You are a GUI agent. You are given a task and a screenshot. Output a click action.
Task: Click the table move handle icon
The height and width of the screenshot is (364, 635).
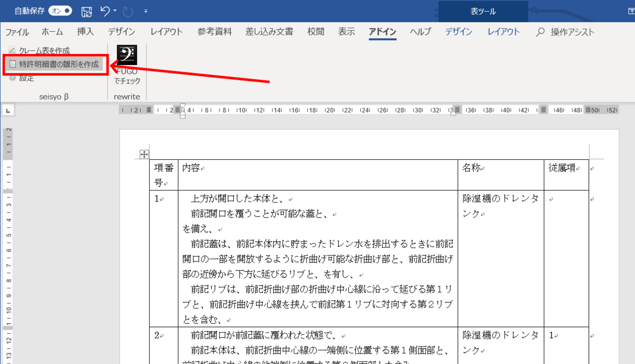click(x=143, y=154)
